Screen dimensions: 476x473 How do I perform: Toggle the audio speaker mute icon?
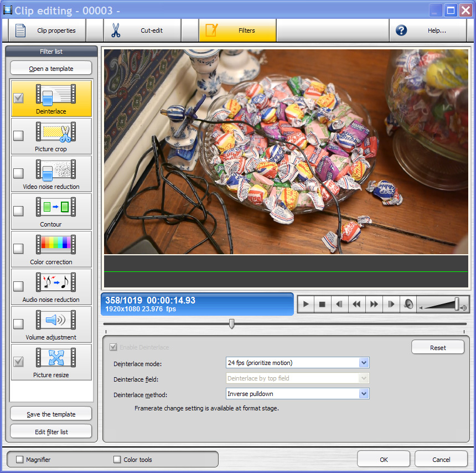click(x=408, y=304)
